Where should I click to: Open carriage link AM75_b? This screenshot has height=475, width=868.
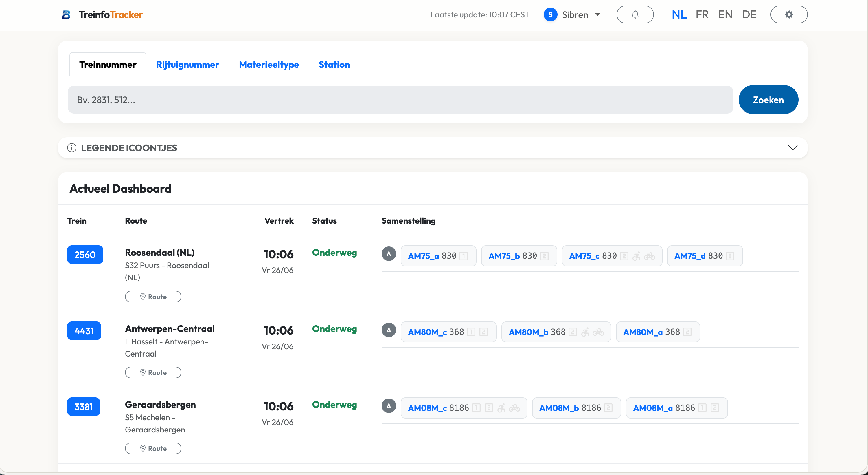point(504,256)
